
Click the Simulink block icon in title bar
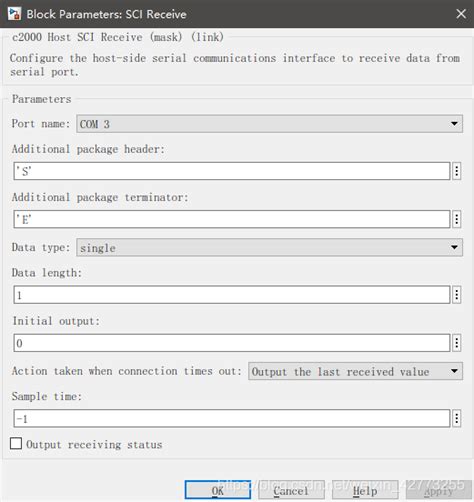click(14, 14)
